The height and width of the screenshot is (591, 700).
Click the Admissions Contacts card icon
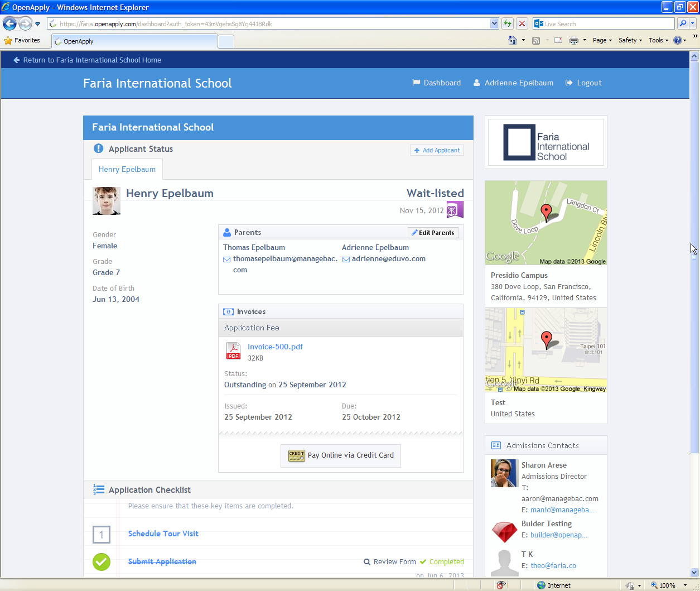[x=496, y=445]
